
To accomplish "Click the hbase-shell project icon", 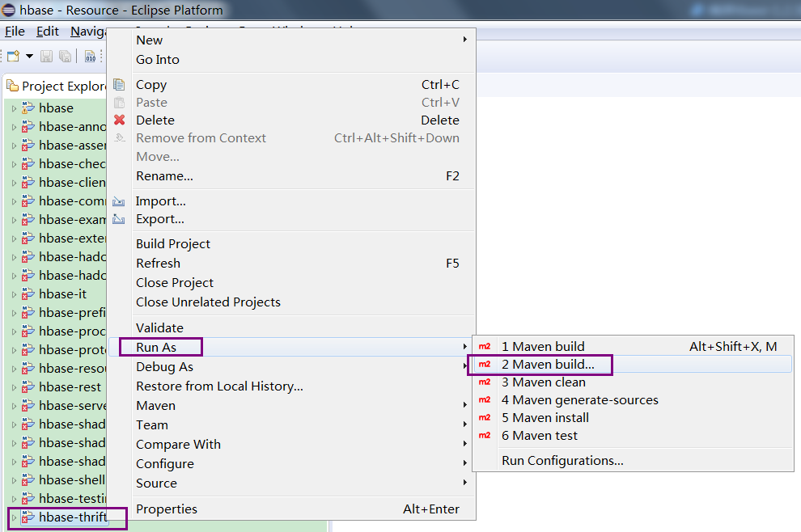I will click(x=28, y=480).
